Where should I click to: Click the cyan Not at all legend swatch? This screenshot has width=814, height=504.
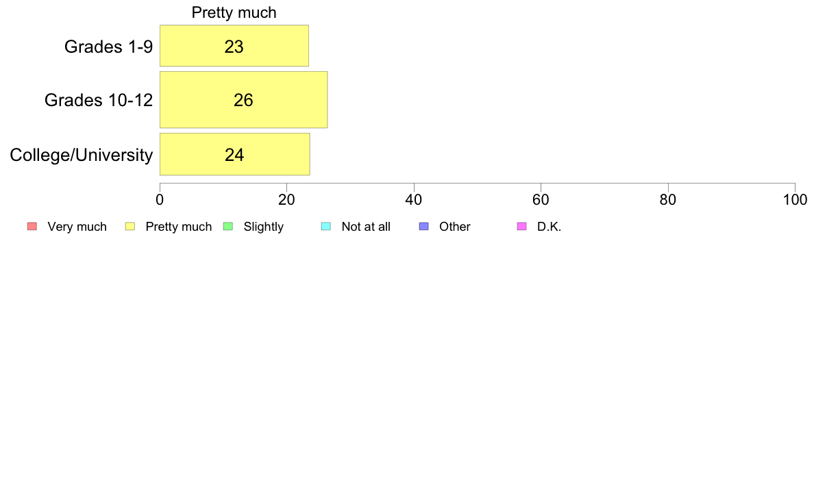tap(326, 226)
